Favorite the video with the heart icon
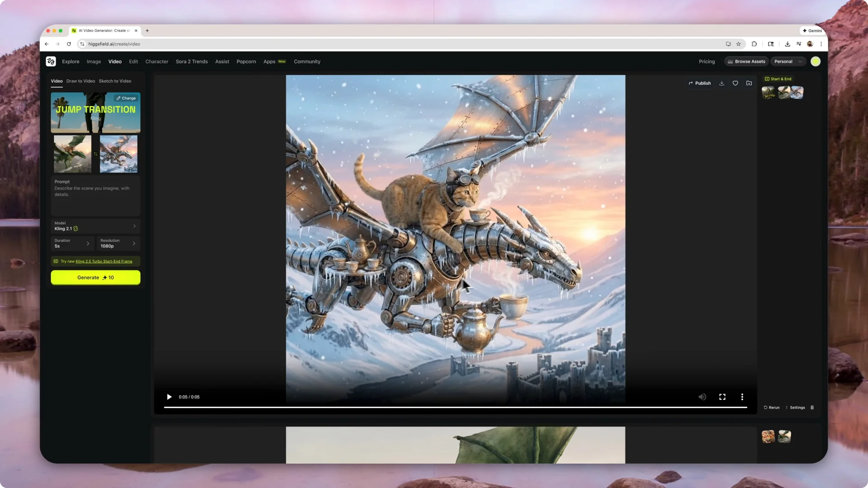The width and height of the screenshot is (868, 488). pos(735,83)
